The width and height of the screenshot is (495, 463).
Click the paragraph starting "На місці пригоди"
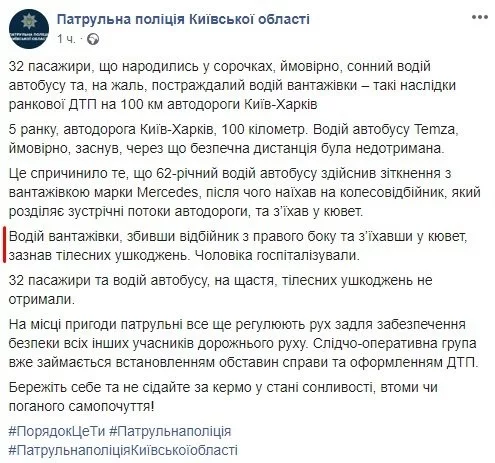pyautogui.click(x=243, y=343)
